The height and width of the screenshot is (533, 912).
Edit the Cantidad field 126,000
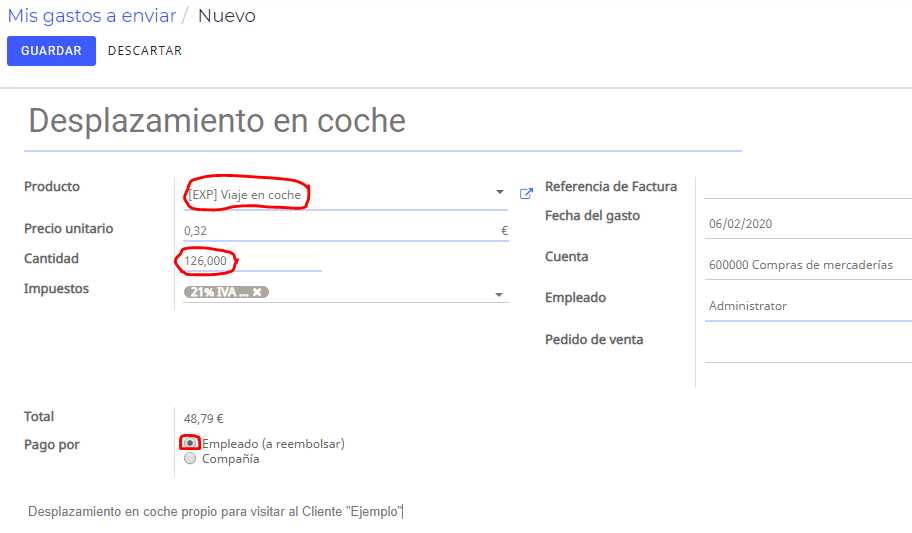tap(252, 261)
